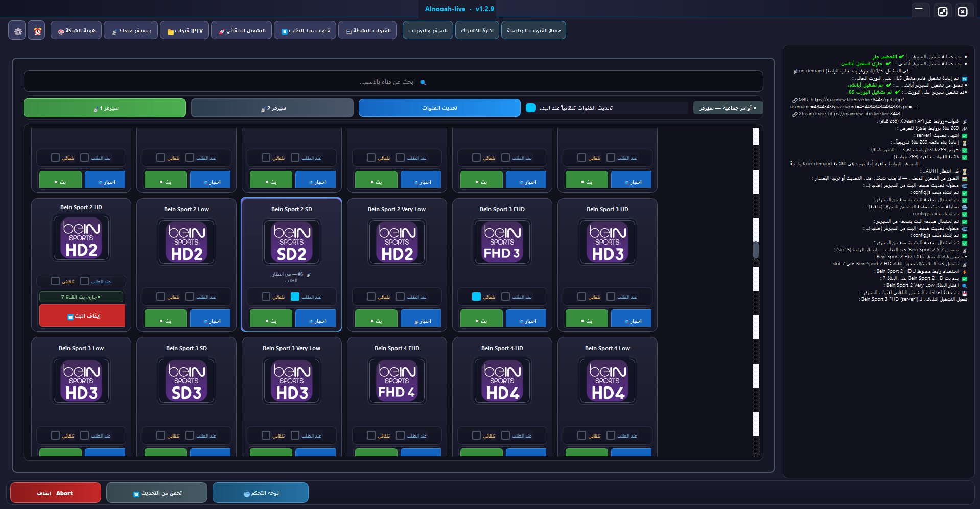Uncheck the on-demand checkbox for Bein Sport 2 SD
This screenshot has width=980, height=509.
coord(295,297)
